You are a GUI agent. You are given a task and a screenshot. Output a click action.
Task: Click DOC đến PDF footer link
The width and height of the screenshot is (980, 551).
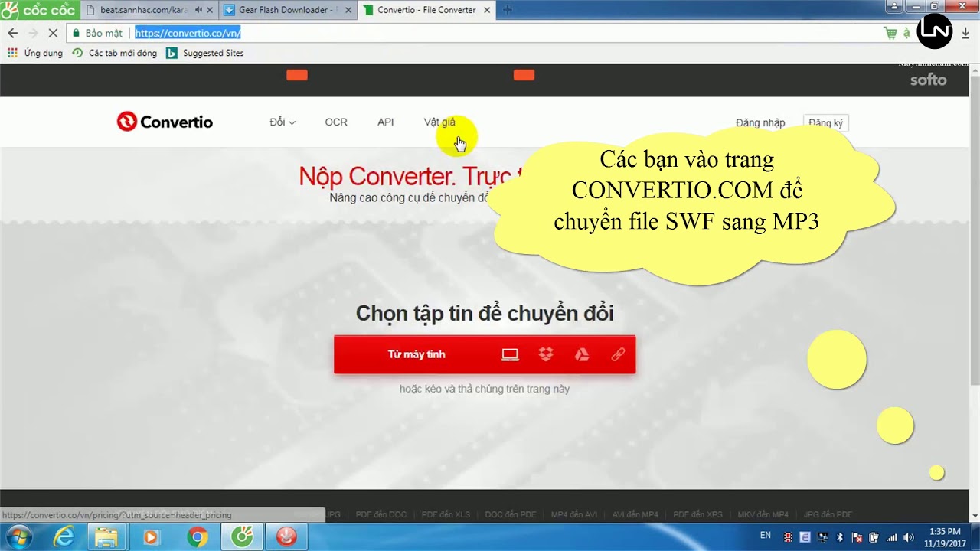[511, 514]
